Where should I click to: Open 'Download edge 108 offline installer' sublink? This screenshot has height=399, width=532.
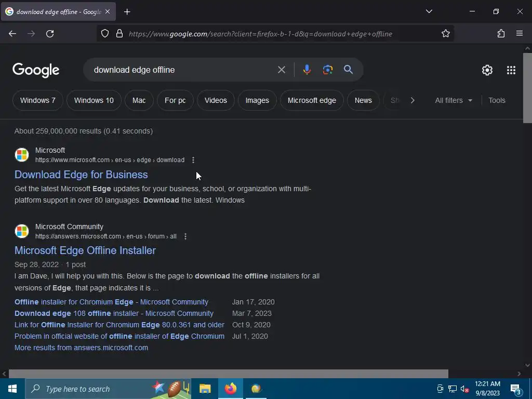[114, 313]
